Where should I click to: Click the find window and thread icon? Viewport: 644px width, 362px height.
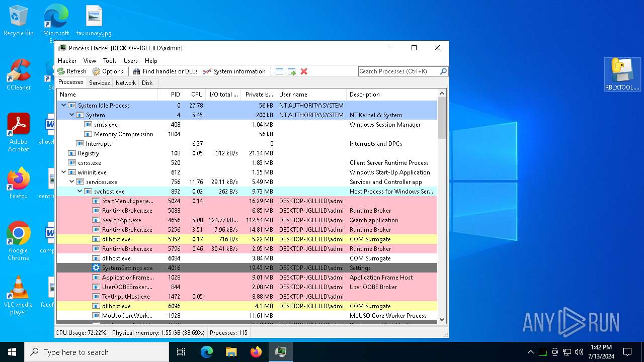coord(292,71)
